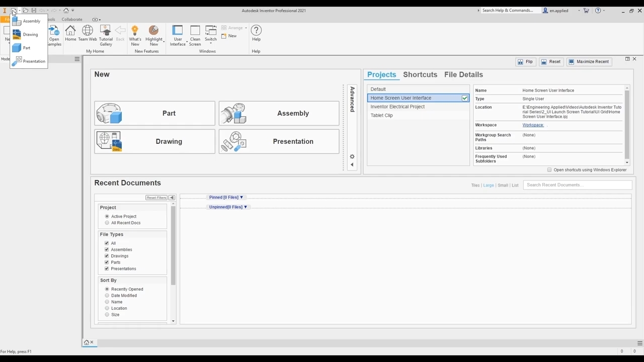The width and height of the screenshot is (644, 362).
Task: Uncheck the Presentations file type
Action: [107, 268]
